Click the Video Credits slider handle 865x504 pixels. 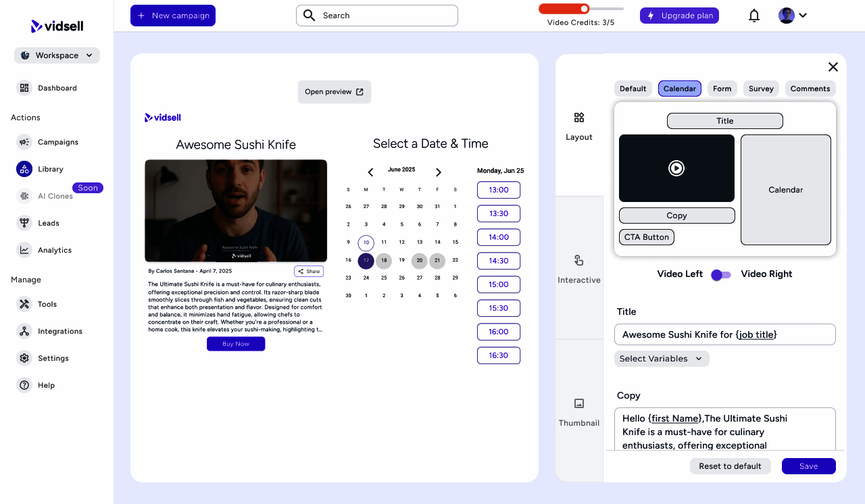coord(585,9)
